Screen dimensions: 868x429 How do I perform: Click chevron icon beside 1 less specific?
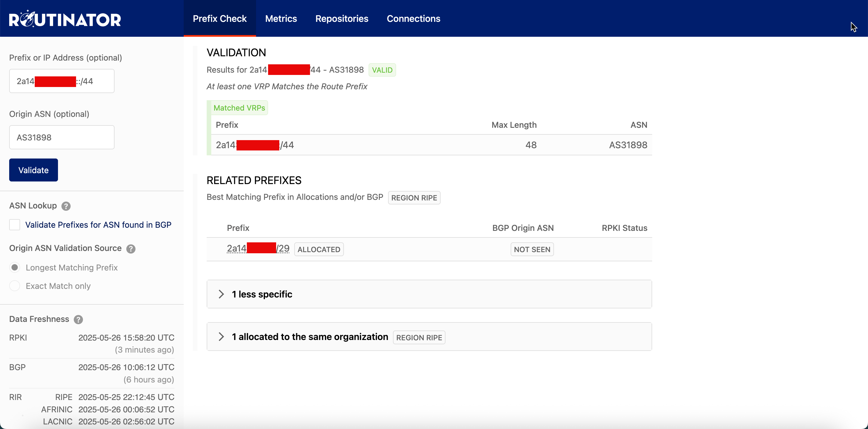click(221, 294)
